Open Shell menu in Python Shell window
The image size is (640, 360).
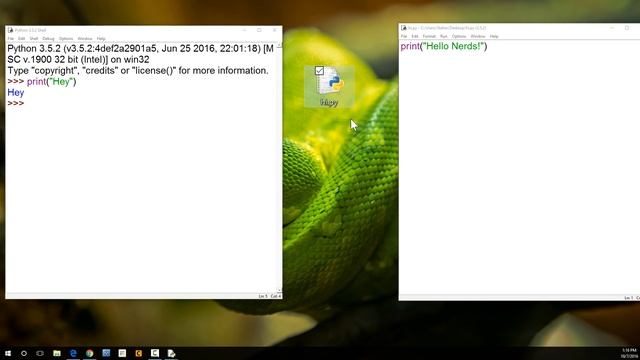(33, 39)
